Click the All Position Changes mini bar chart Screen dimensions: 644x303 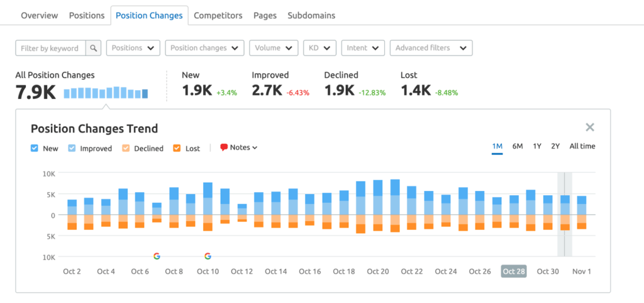point(106,93)
